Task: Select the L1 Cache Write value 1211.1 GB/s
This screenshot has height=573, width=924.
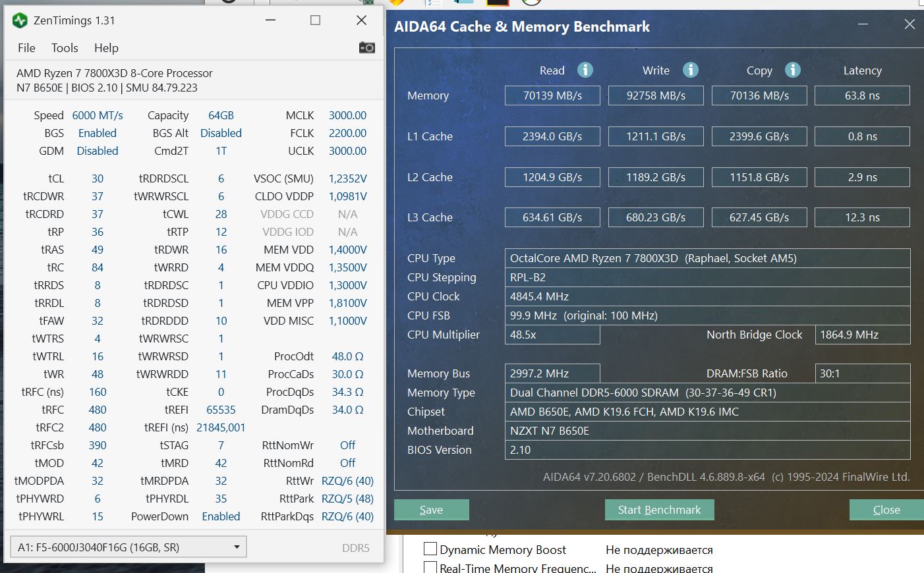Action: click(656, 136)
